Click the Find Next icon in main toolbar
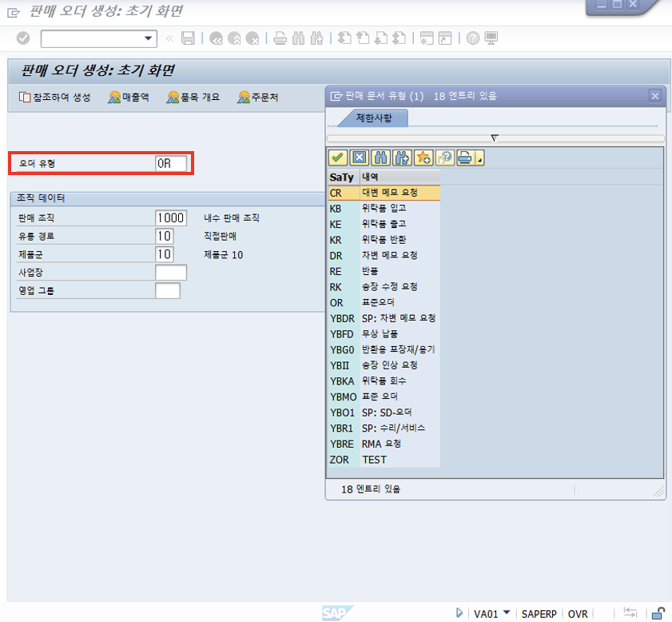 316,38
